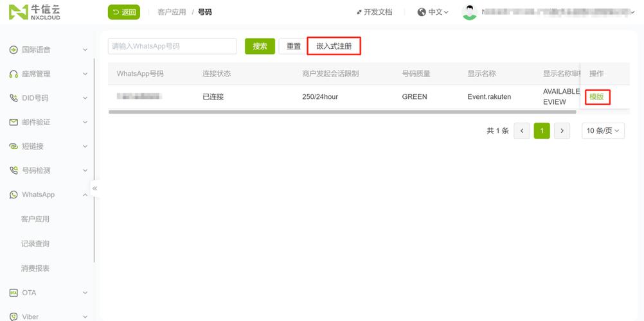The height and width of the screenshot is (321, 644).
Task: Click the 连接状态 column header
Action: pos(217,74)
